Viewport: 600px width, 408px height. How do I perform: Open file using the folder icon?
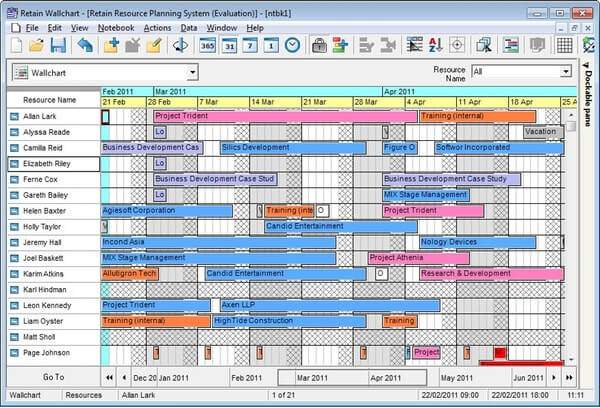(x=37, y=45)
